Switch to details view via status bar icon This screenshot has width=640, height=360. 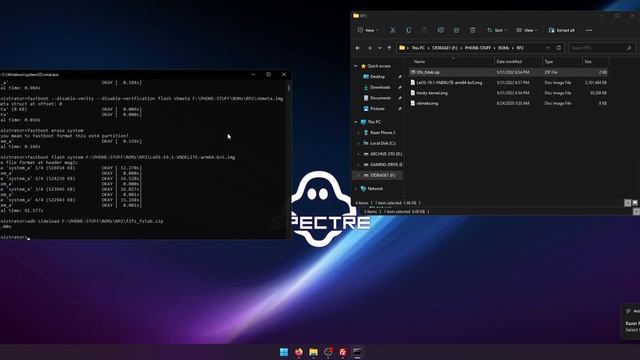coord(628,203)
